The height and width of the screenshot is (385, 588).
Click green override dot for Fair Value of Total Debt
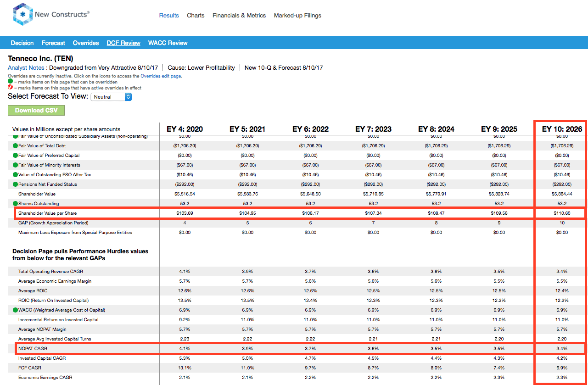tap(15, 146)
